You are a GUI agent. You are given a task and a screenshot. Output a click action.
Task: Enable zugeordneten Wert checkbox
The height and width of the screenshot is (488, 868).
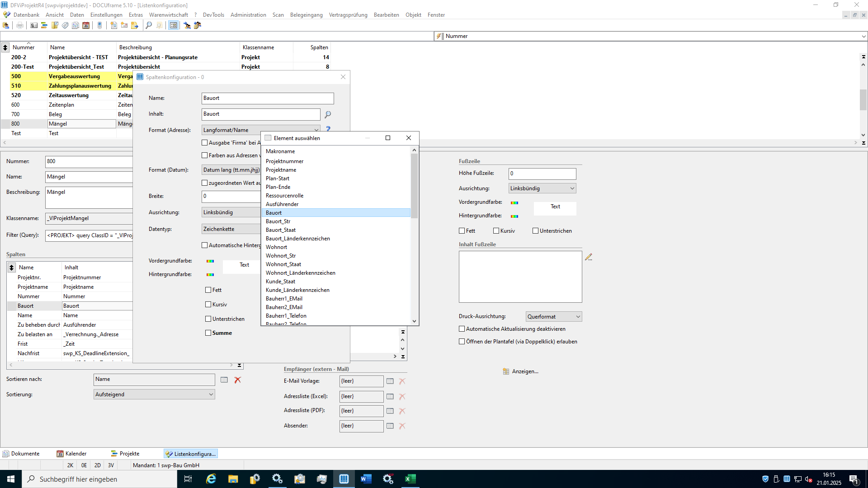point(205,183)
